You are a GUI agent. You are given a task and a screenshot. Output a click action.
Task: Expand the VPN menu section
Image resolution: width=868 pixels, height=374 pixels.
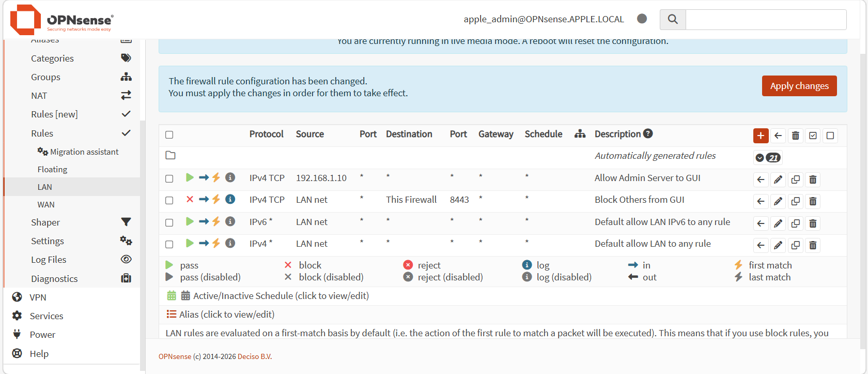click(72, 297)
